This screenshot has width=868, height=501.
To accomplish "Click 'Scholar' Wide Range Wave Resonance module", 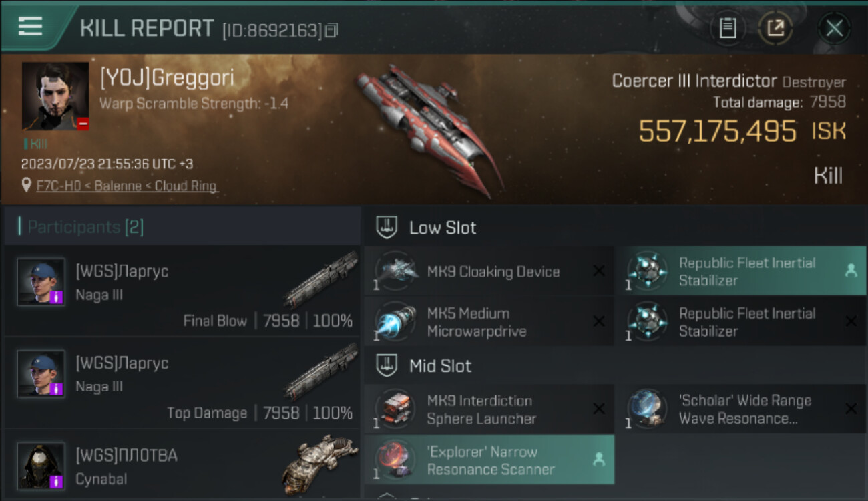I will pos(741,409).
